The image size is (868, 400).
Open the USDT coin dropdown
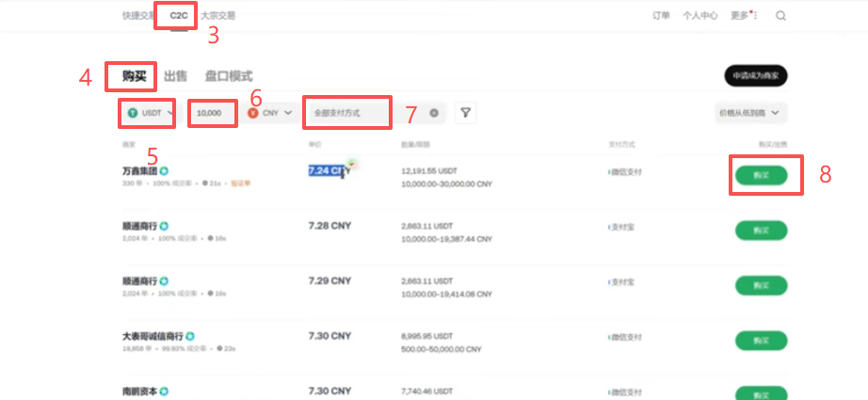(x=151, y=113)
